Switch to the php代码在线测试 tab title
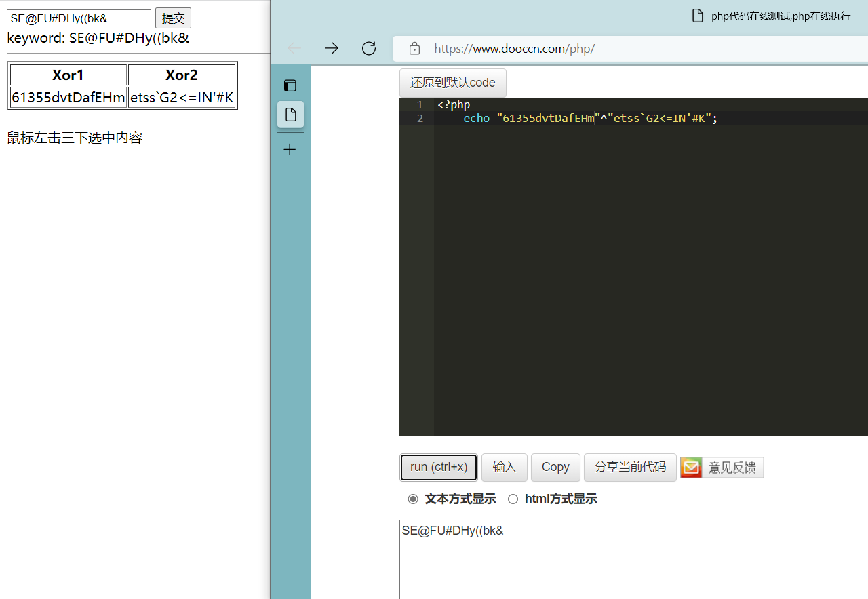 pos(778,16)
